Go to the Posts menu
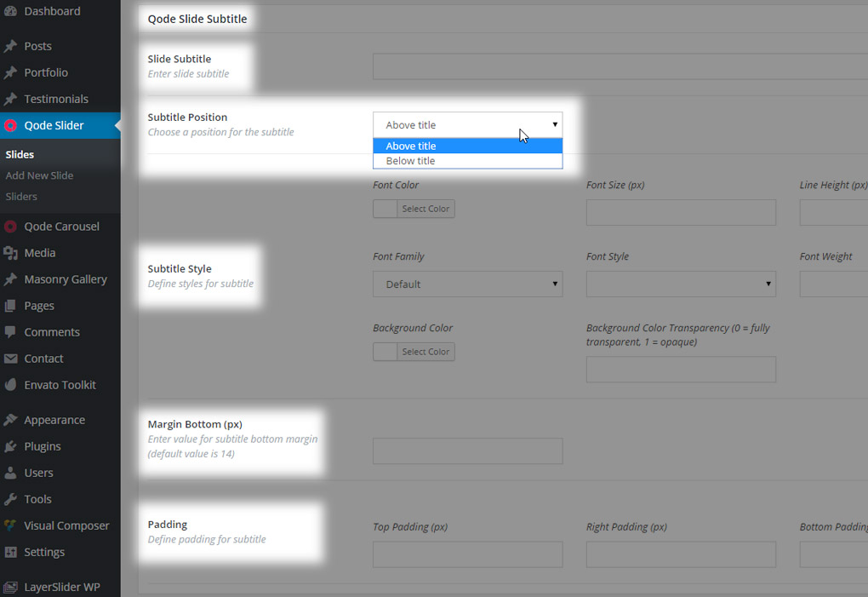Viewport: 868px width, 597px height. pyautogui.click(x=37, y=46)
